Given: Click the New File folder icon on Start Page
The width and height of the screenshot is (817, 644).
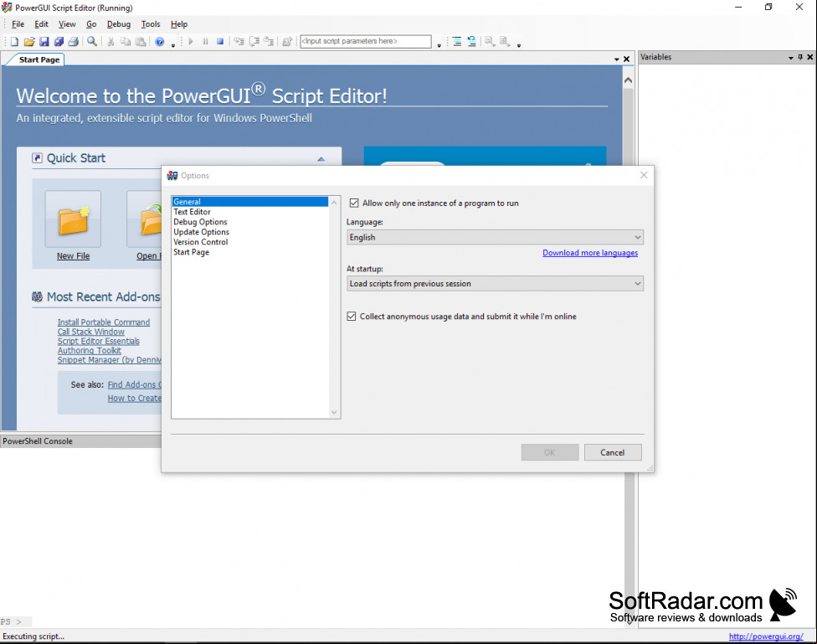Looking at the screenshot, I should coord(73,219).
